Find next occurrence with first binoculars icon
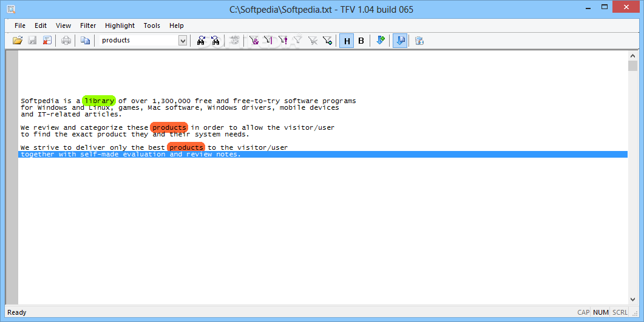The image size is (644, 322). (201, 40)
